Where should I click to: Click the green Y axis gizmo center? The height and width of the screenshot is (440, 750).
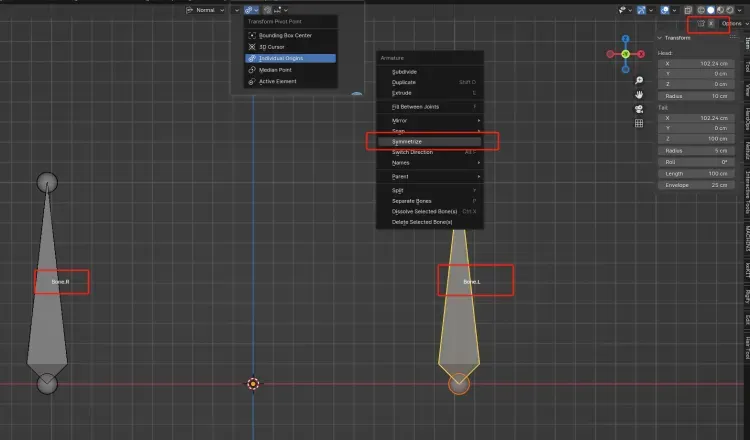tap(626, 54)
